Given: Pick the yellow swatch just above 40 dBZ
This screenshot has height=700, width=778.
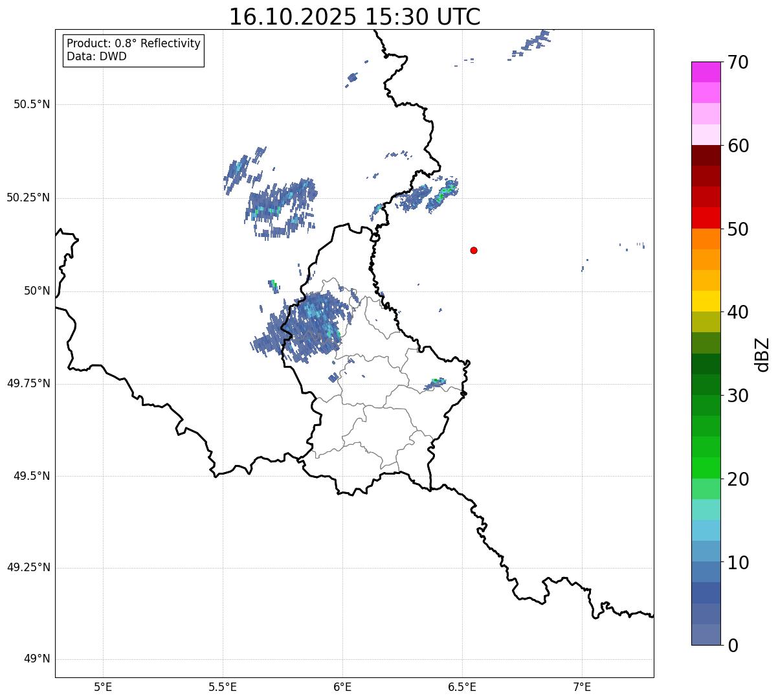Looking at the screenshot, I should click(x=706, y=302).
